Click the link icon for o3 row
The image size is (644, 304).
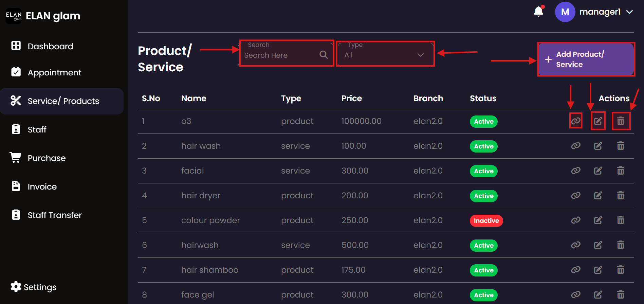[x=575, y=121]
